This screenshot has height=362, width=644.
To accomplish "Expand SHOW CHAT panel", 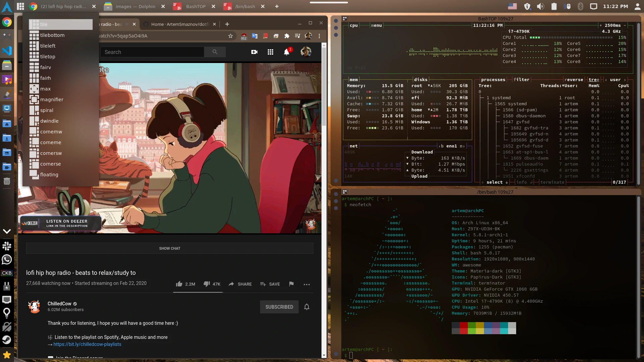I will click(x=170, y=248).
